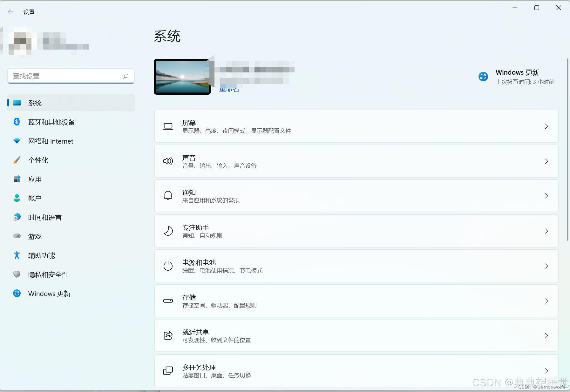Click the shield icon for 隐私和安全性
The height and width of the screenshot is (392, 570).
pyautogui.click(x=17, y=274)
